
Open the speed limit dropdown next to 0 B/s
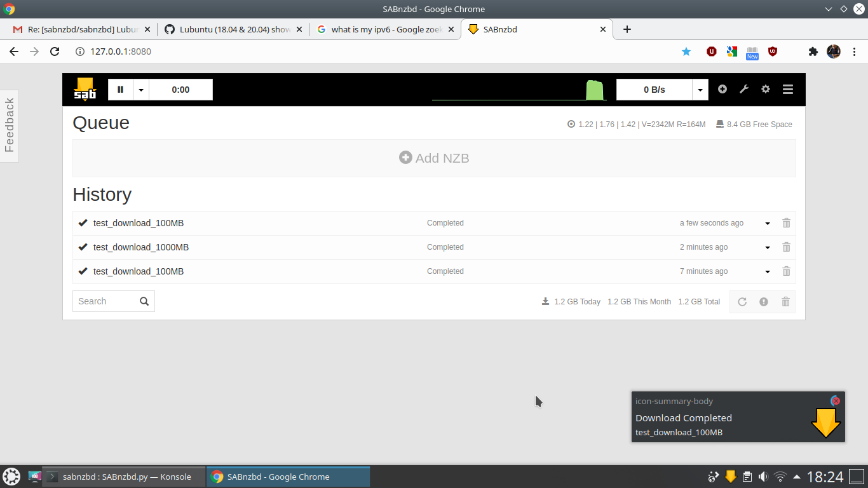tap(700, 89)
